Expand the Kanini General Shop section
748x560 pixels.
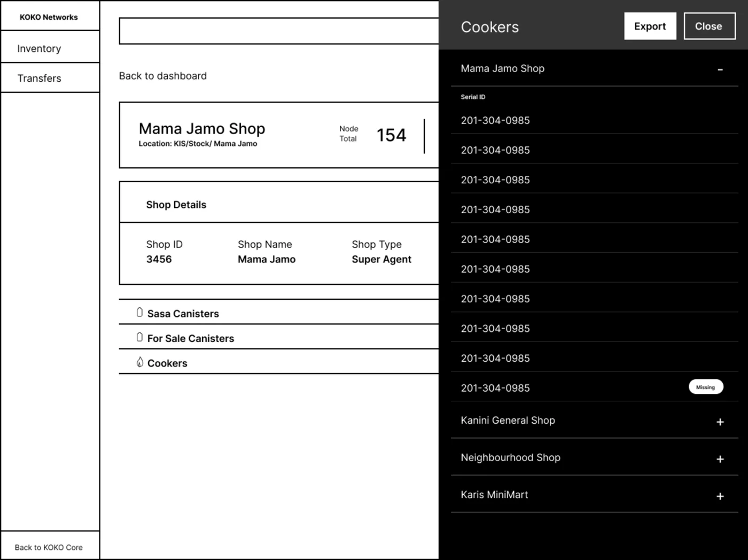(720, 422)
